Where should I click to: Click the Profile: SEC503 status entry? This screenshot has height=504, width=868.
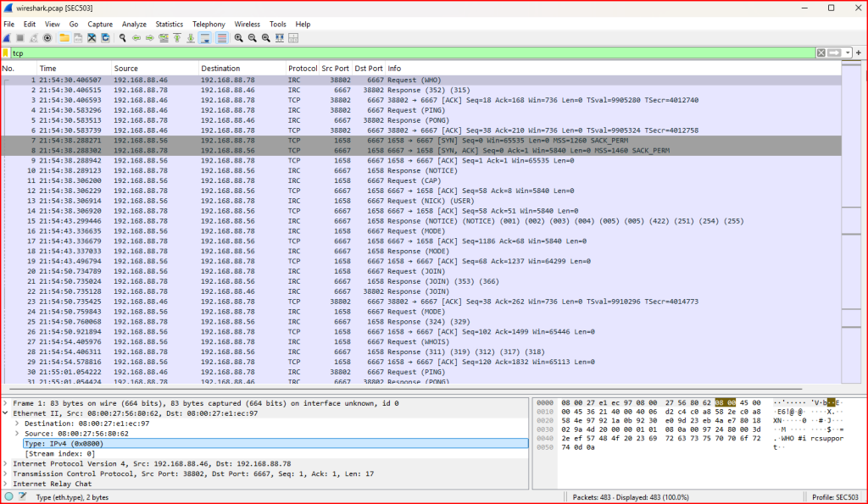835,497
